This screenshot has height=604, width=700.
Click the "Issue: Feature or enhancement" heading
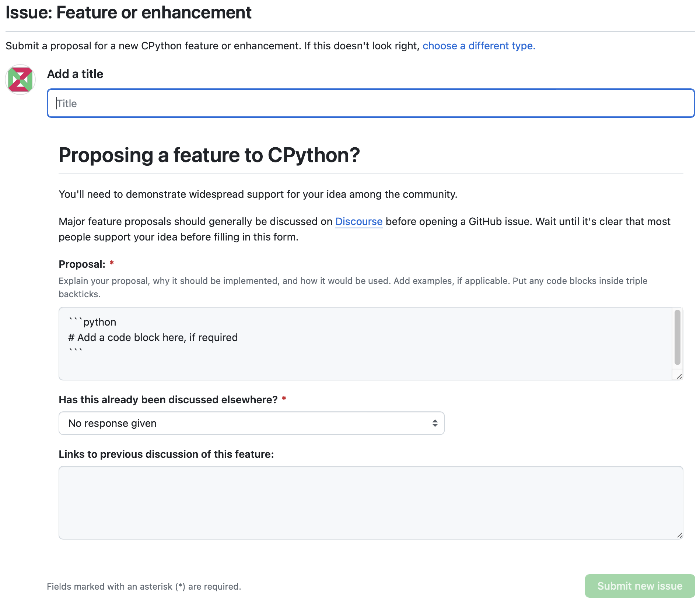[128, 13]
